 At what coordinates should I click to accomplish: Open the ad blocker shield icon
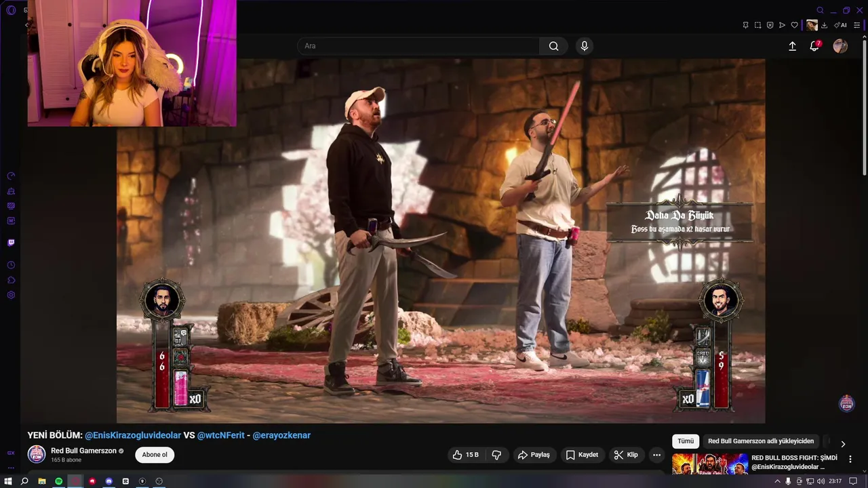(770, 25)
